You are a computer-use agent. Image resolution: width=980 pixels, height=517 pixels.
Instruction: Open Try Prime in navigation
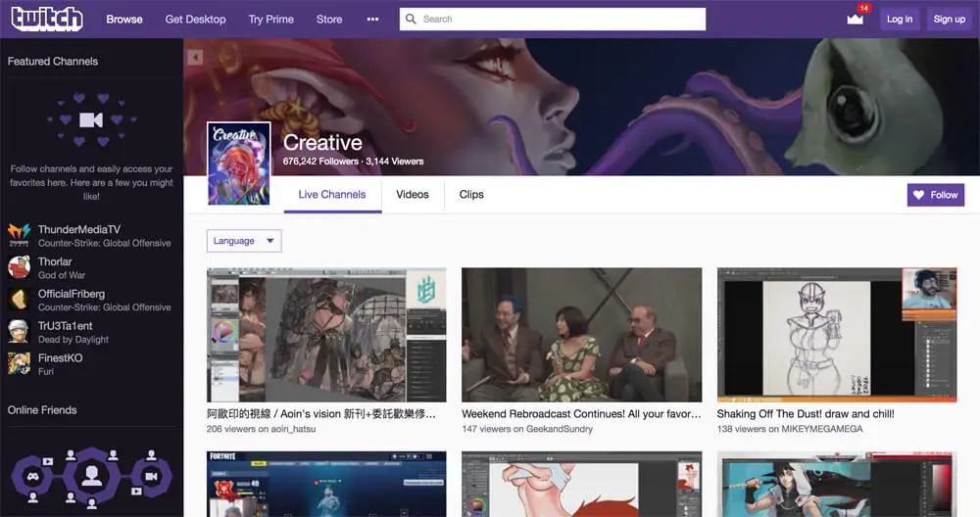coord(271,20)
